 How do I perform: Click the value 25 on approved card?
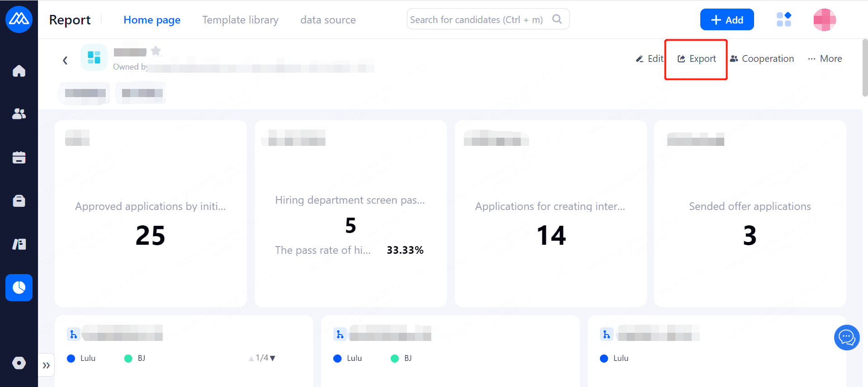tap(151, 235)
